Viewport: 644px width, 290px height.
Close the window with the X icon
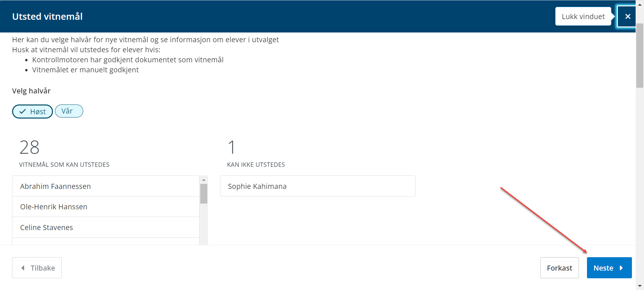(x=628, y=16)
